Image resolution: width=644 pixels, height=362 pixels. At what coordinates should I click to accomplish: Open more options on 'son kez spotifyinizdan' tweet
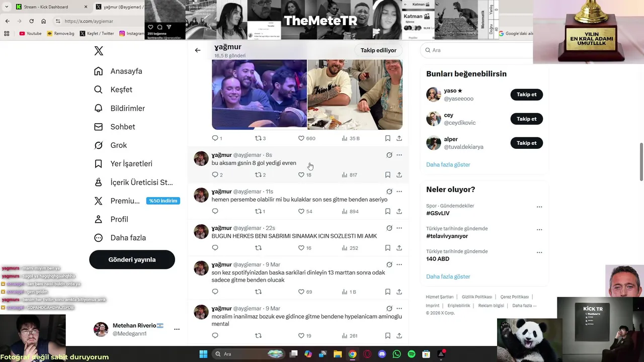[x=399, y=264]
